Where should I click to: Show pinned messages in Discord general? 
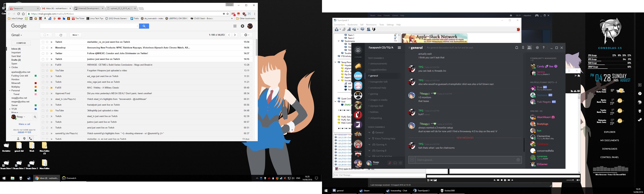point(523,48)
